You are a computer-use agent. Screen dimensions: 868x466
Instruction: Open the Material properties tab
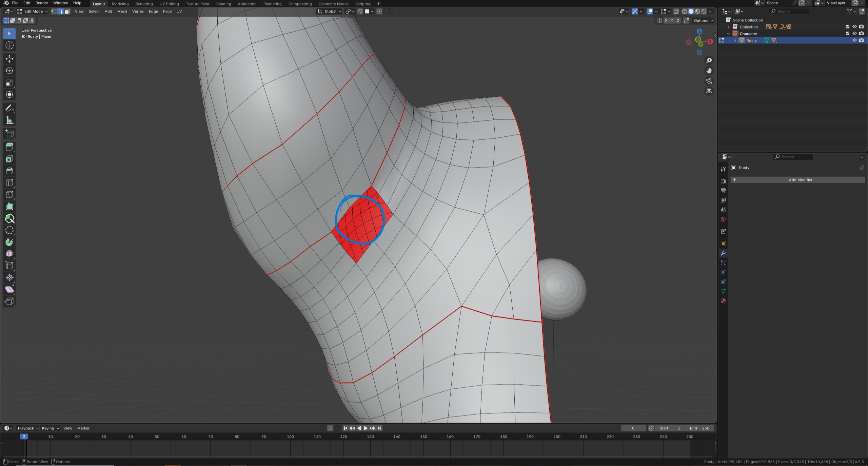click(723, 301)
